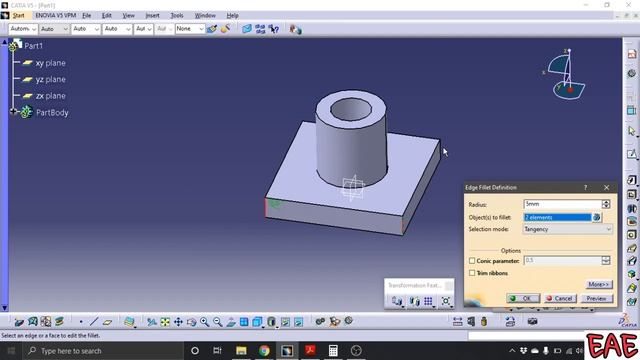Open the Window menu

point(205,16)
